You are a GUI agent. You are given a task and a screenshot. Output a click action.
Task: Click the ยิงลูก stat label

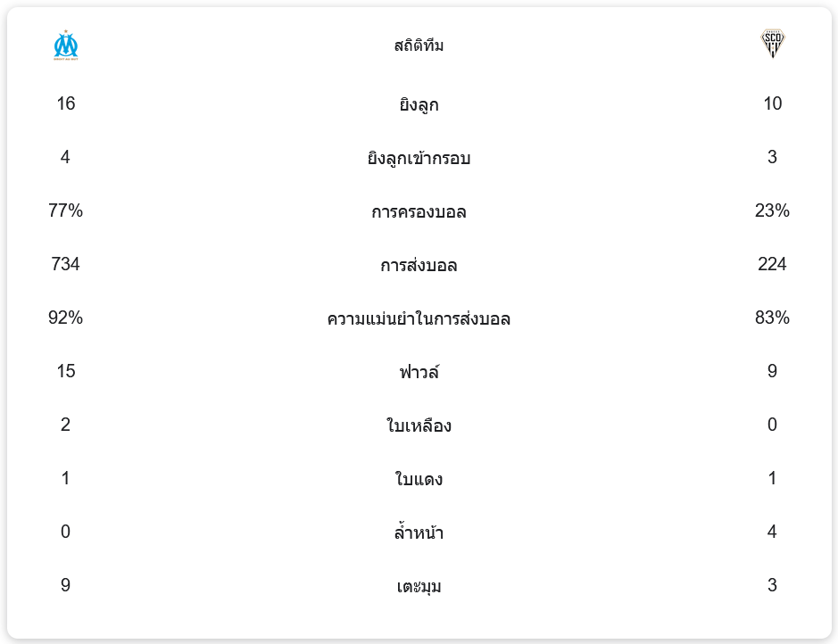click(x=419, y=104)
